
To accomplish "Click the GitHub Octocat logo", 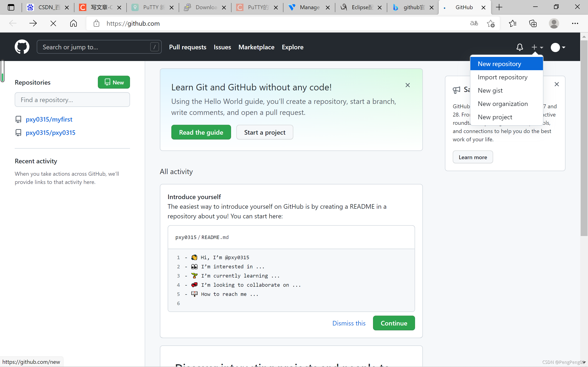I will 22,47.
